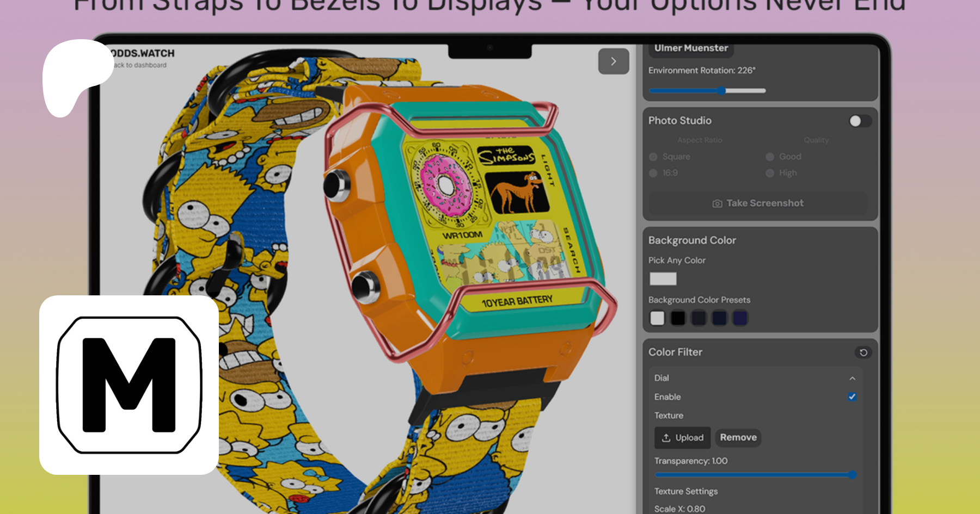Toggle the Photo Studio switch
The image size is (980, 514).
coord(860,121)
